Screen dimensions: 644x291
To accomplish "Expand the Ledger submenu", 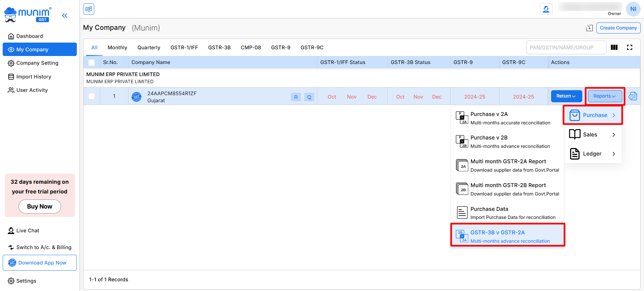I will [x=593, y=154].
